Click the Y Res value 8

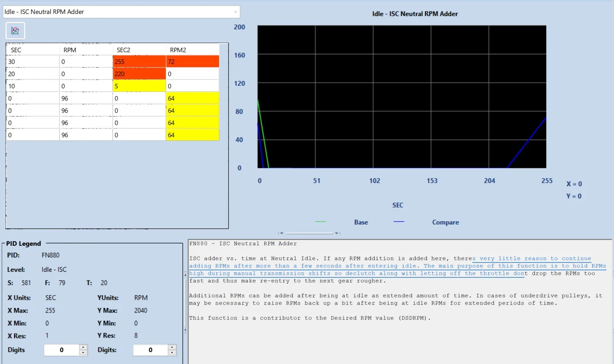136,336
